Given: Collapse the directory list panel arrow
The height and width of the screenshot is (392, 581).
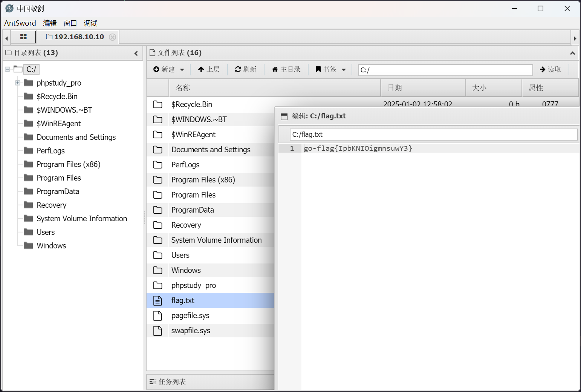Looking at the screenshot, I should tap(136, 54).
